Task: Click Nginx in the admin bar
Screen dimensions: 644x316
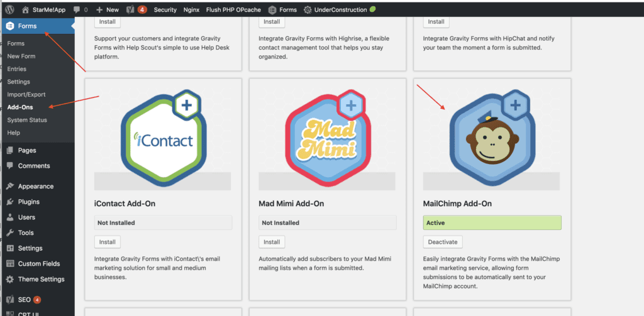Action: 191,10
